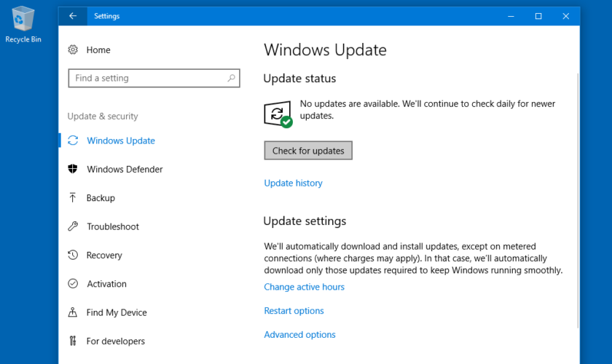Click the search magnifier icon
Screen dimensions: 612x364
(231, 78)
